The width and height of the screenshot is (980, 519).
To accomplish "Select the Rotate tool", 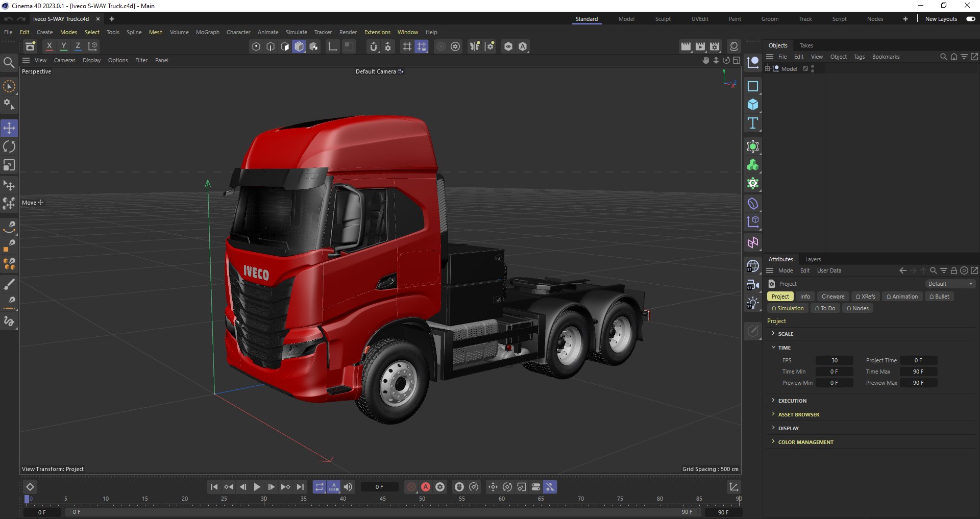I will 9,146.
